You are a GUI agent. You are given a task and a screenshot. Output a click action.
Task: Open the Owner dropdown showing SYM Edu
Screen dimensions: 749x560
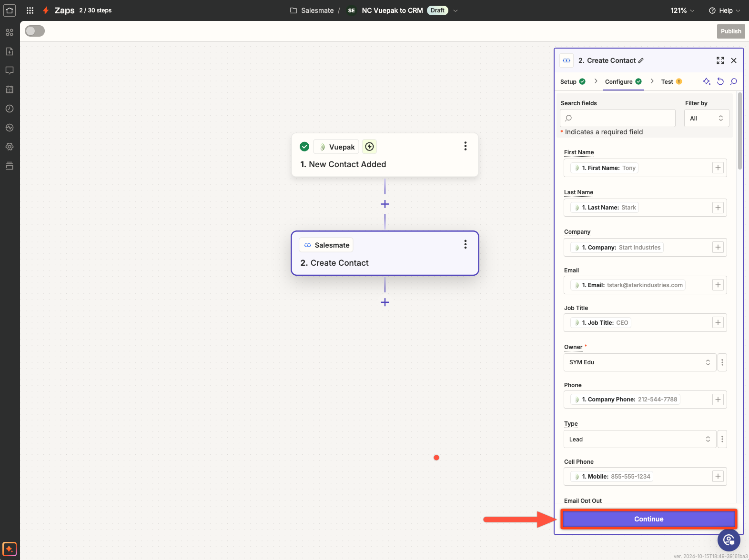pyautogui.click(x=639, y=362)
